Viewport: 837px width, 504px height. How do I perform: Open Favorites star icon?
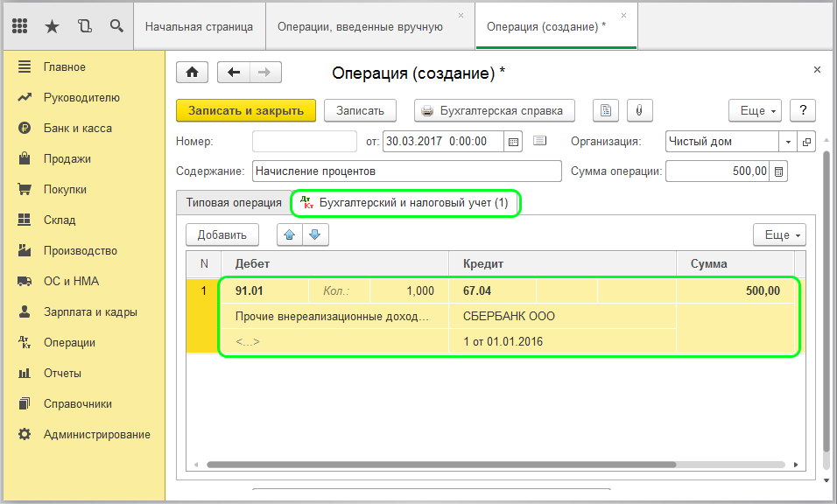coord(52,25)
